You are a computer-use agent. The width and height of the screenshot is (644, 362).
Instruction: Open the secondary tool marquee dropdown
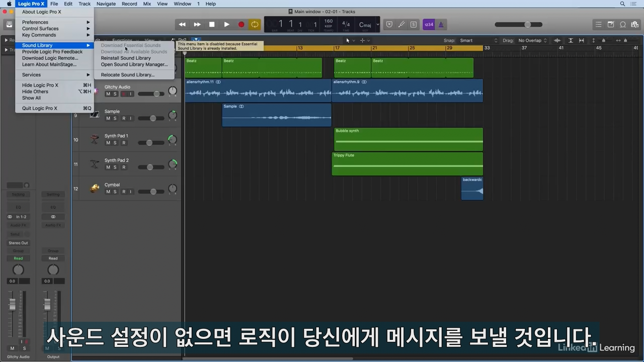[364, 40]
